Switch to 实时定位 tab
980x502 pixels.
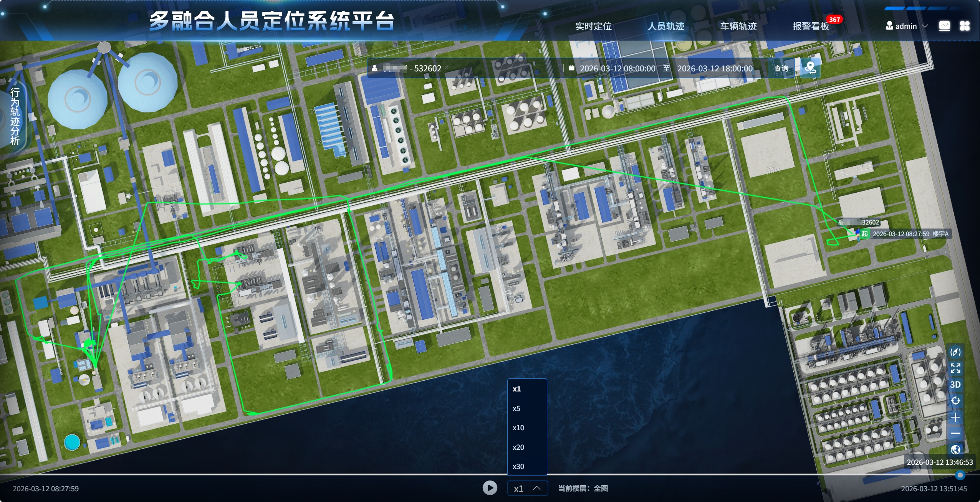593,26
